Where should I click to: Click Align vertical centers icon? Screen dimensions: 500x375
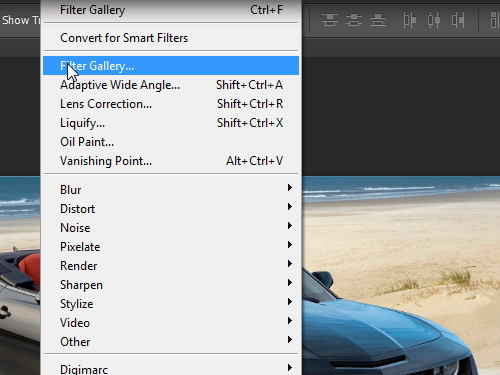click(x=354, y=20)
